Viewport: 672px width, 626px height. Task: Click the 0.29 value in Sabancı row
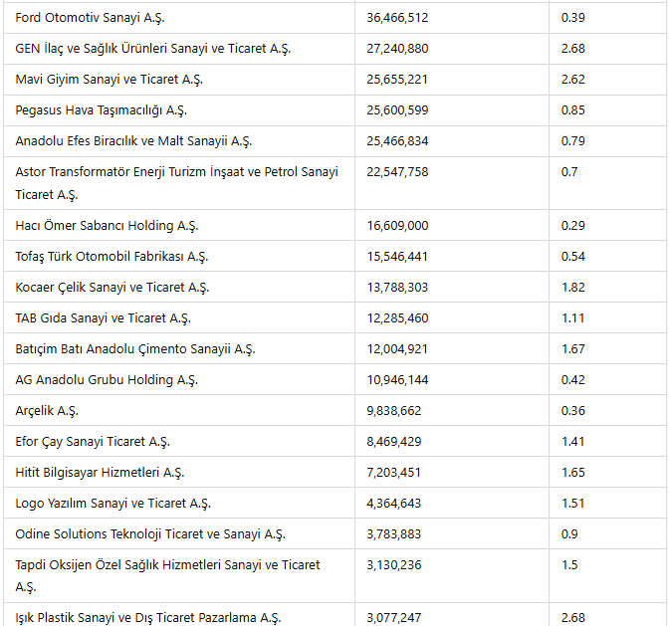[x=573, y=225]
